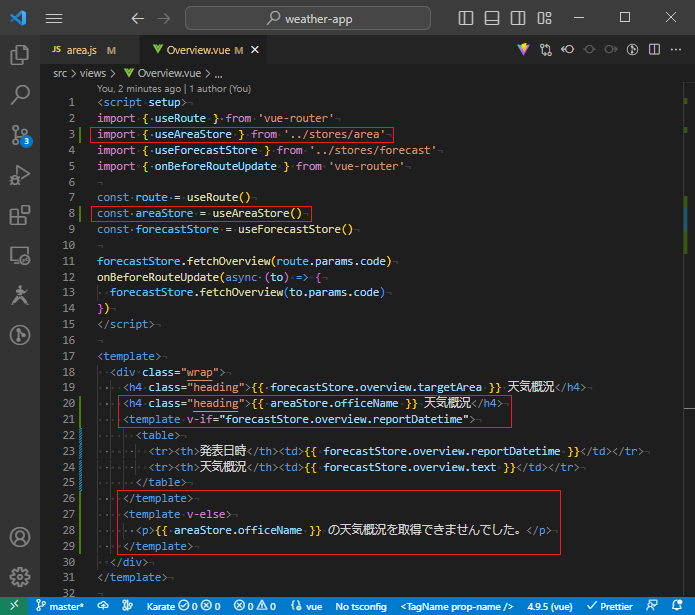The width and height of the screenshot is (695, 615).
Task: Click line number 20 in the gutter
Action: 69,403
